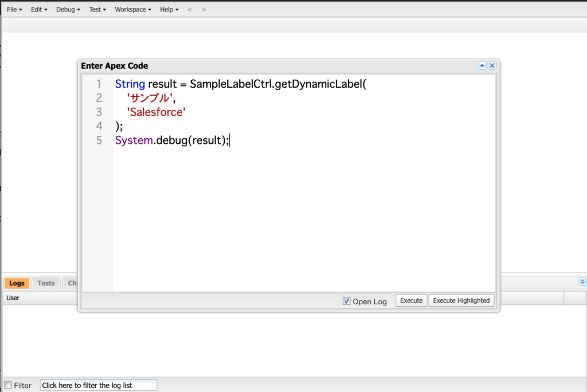587x392 pixels.
Task: Go back with the left arrow
Action: pyautogui.click(x=190, y=10)
